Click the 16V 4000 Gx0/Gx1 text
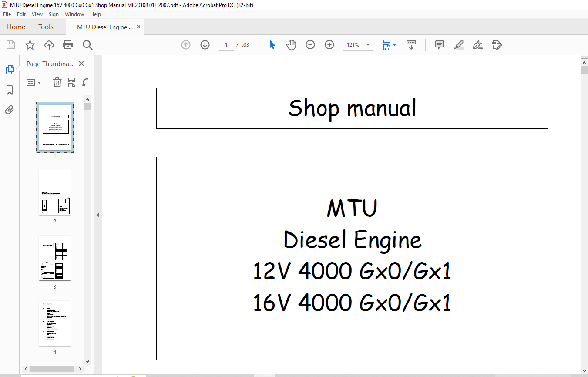This screenshot has height=377, width=588. pyautogui.click(x=352, y=303)
